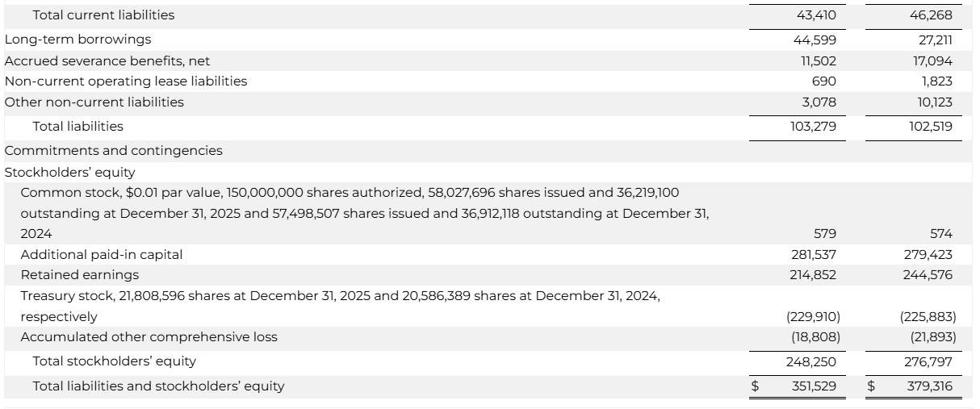Click the Non-current operating lease liabilities label
980x409 pixels.
126,81
